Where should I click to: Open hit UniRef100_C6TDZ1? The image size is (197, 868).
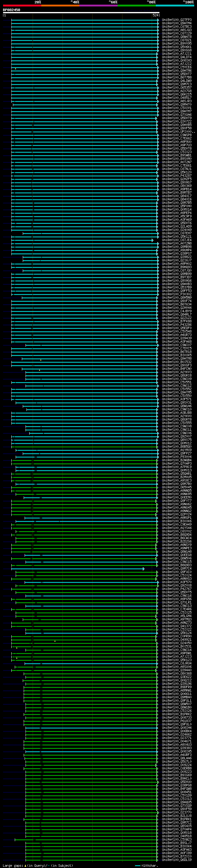177,40
